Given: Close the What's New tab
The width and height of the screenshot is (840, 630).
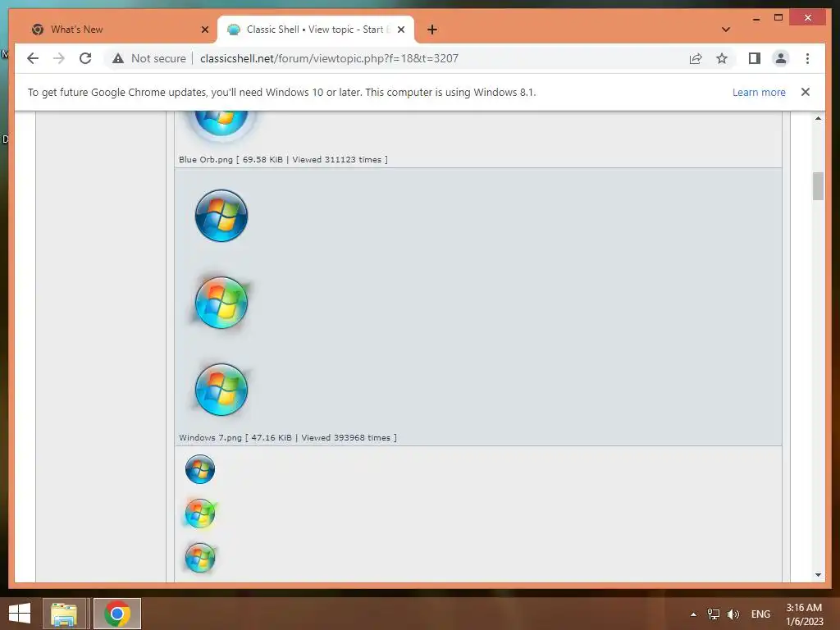Looking at the screenshot, I should pyautogui.click(x=204, y=30).
